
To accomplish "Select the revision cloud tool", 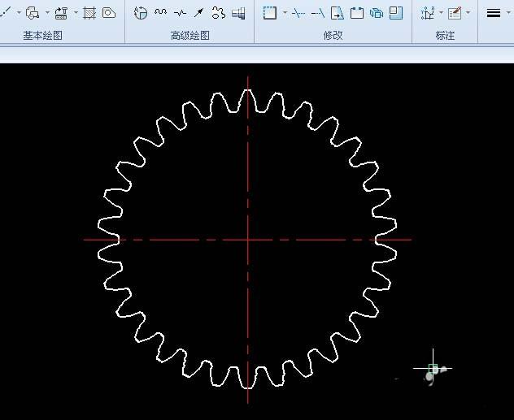I will click(218, 13).
